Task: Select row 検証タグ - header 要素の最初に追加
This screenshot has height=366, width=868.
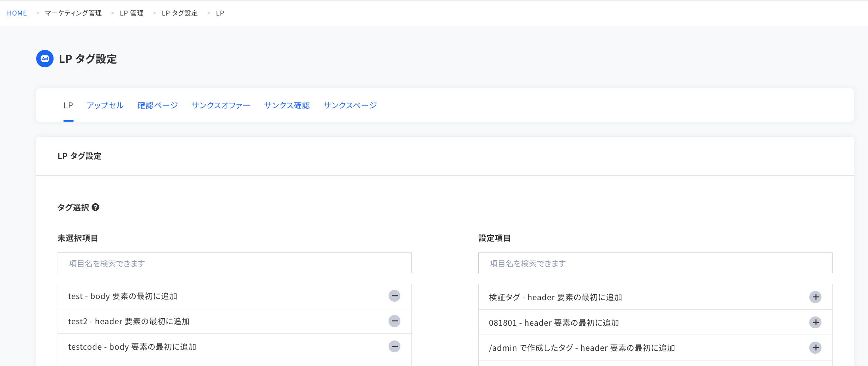Action: point(655,297)
